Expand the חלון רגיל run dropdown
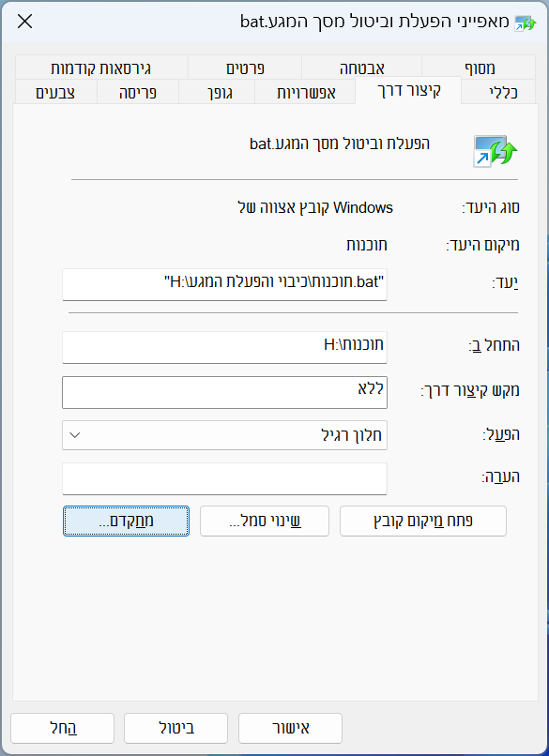Viewport: 549px width, 756px height. pos(225,435)
